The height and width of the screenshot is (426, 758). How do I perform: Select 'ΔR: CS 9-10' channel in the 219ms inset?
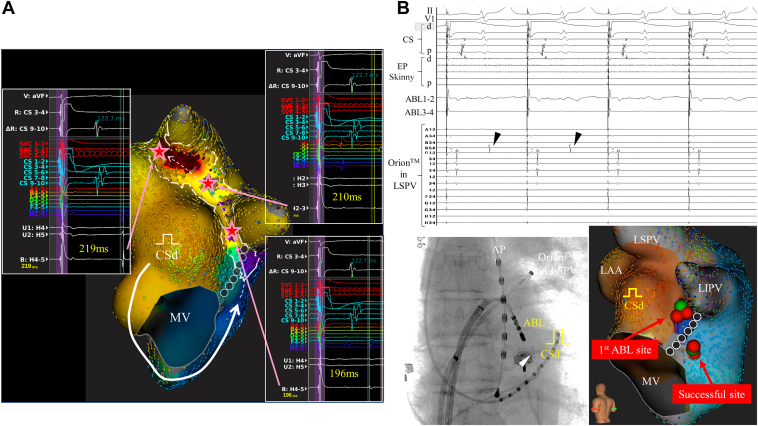27,129
